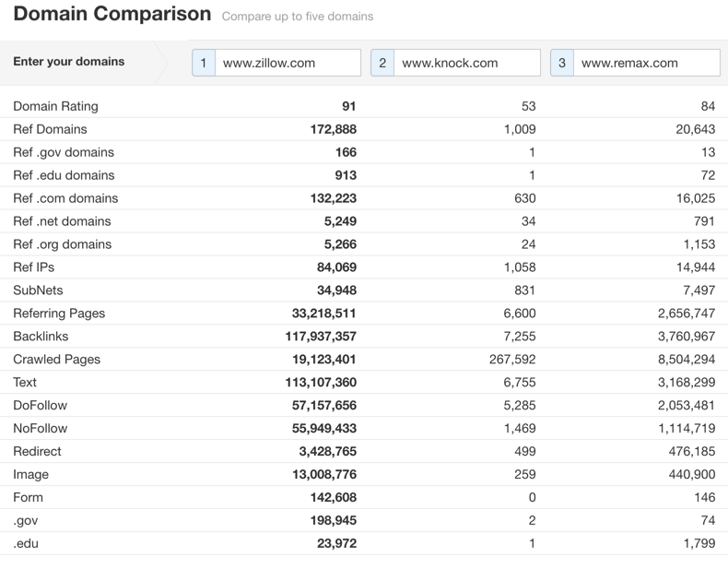
Task: Click zillow's Ref Domains value 172,888
Action: point(334,129)
